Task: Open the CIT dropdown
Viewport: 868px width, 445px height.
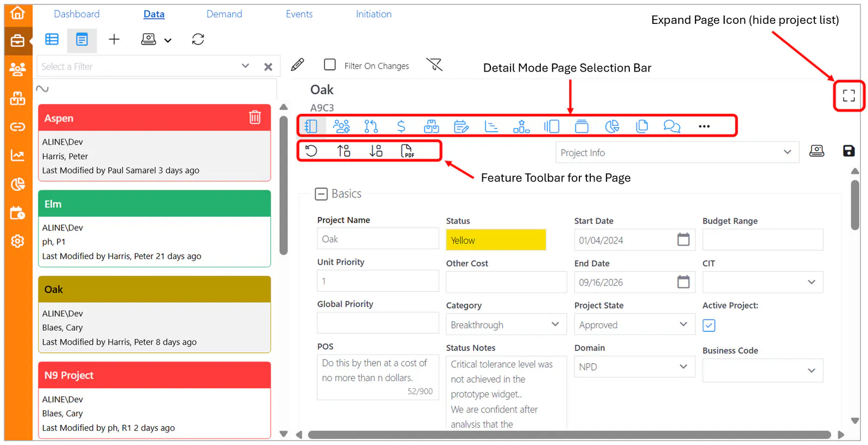Action: point(763,282)
